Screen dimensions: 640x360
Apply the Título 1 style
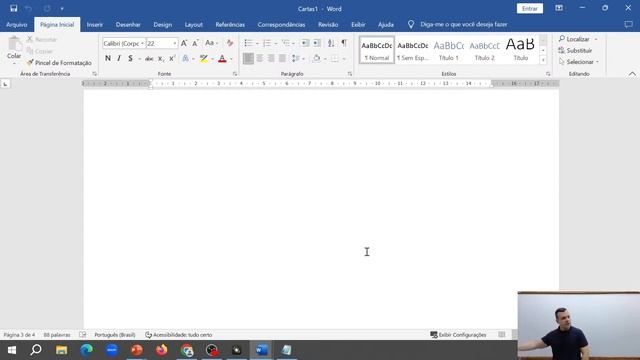point(449,50)
